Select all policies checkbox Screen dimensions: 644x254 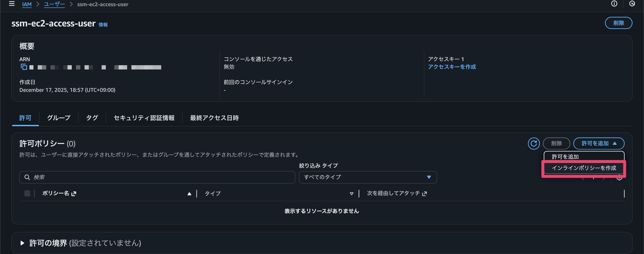pos(27,193)
